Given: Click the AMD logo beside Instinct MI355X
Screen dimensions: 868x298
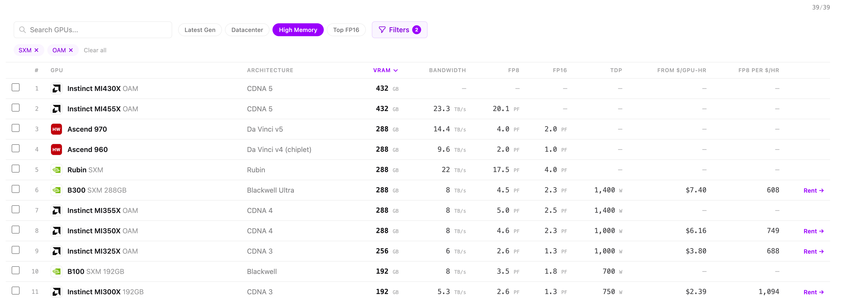Looking at the screenshot, I should [x=56, y=210].
